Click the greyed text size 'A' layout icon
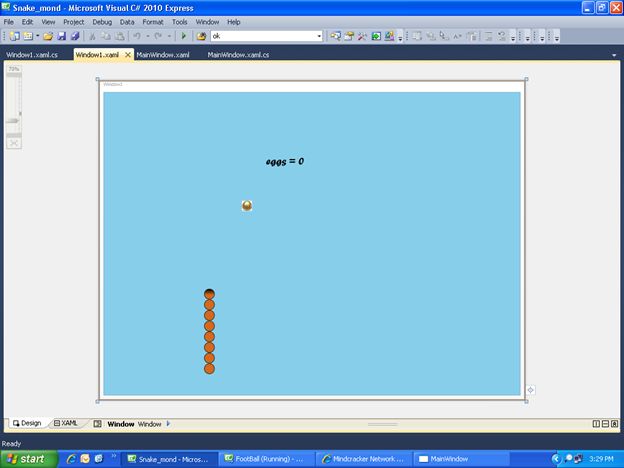The height and width of the screenshot is (468, 624). tap(458, 36)
